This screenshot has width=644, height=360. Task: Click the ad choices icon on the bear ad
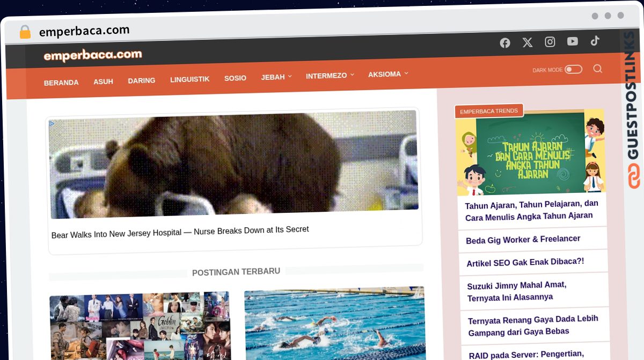point(52,124)
